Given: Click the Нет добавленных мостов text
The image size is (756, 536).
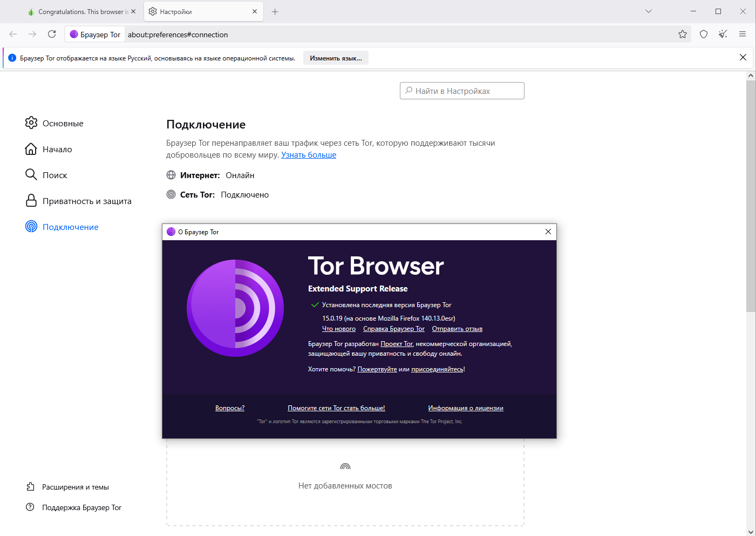Looking at the screenshot, I should [345, 486].
